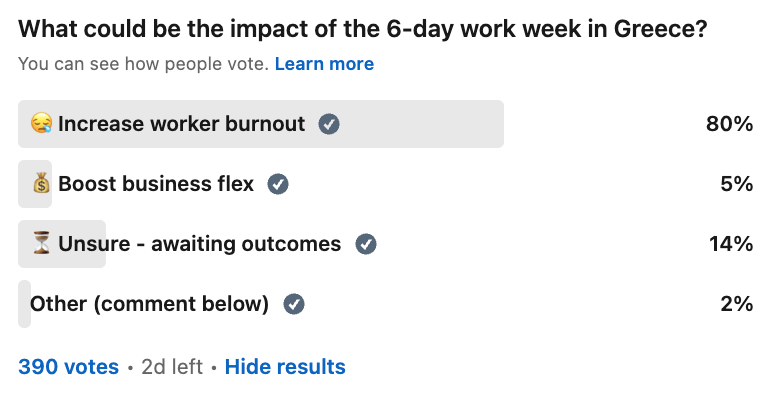Click the 2% result percentage
This screenshot has width=770, height=400.
click(x=736, y=304)
